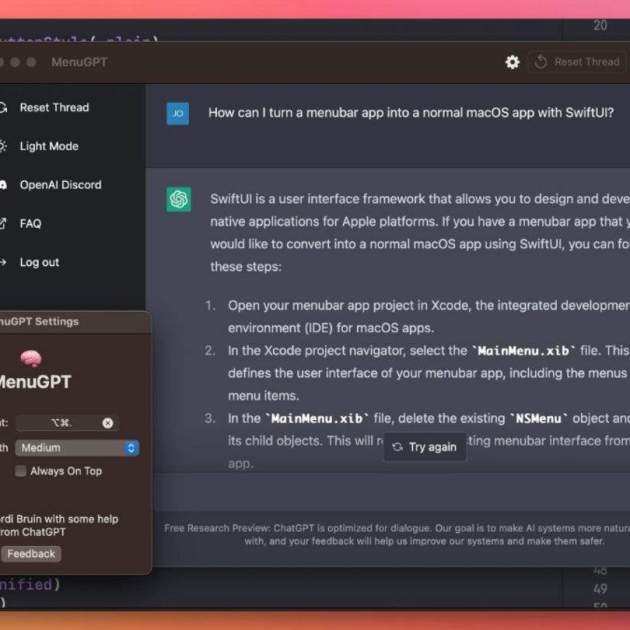Open settings via the gear icon

coord(512,62)
